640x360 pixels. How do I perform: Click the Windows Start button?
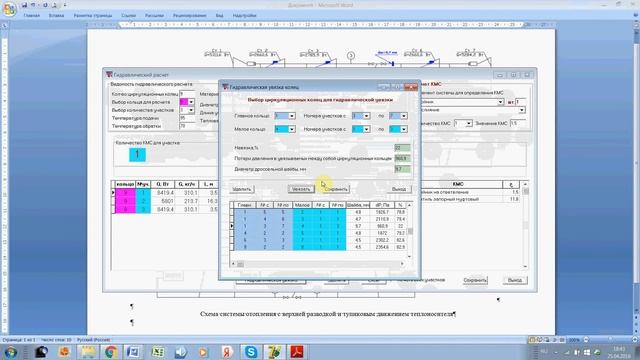pos(11,351)
